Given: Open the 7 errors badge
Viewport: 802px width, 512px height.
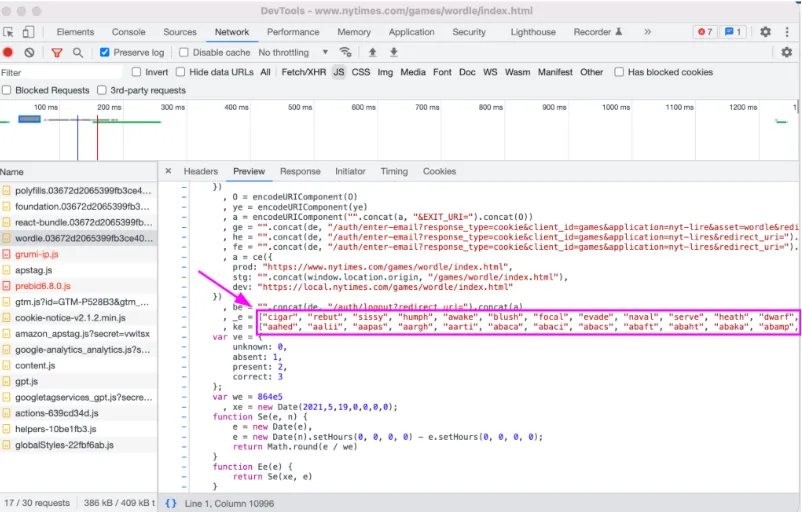Looking at the screenshot, I should pyautogui.click(x=705, y=32).
